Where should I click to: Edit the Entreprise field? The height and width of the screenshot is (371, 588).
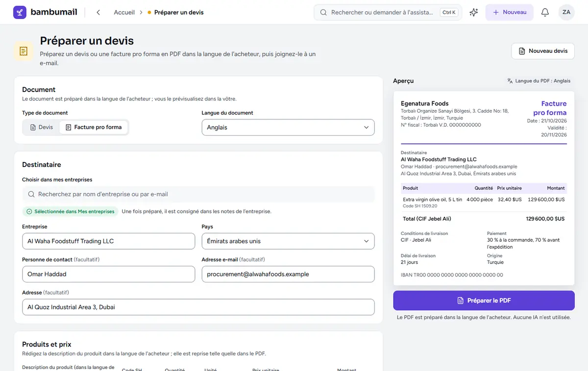[x=108, y=241]
